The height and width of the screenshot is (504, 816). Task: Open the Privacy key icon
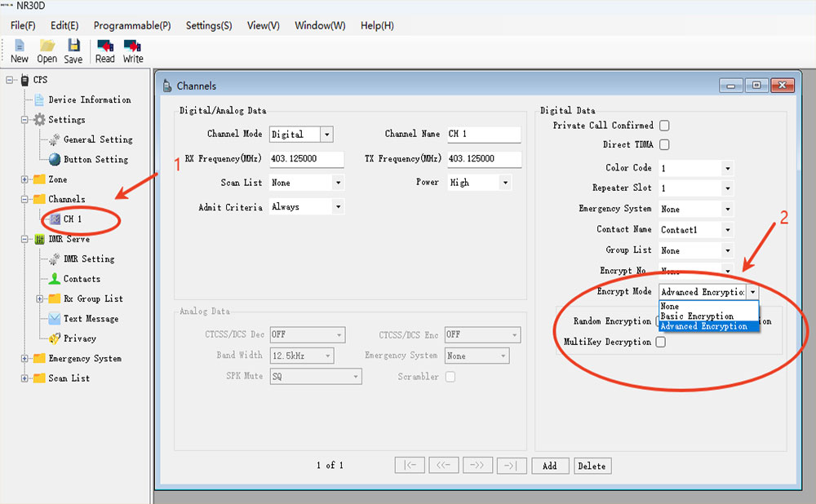coord(55,338)
